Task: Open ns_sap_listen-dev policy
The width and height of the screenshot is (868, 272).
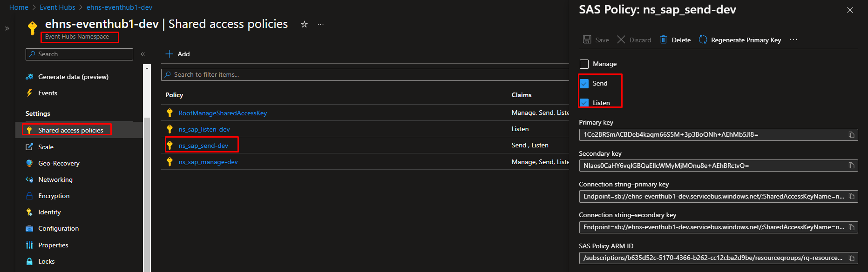Action: (204, 129)
